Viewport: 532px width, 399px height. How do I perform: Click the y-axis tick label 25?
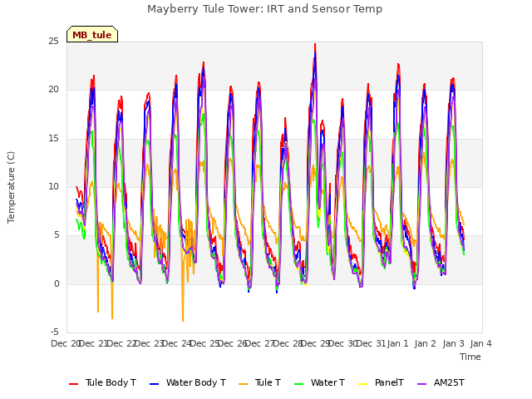[x=53, y=42]
